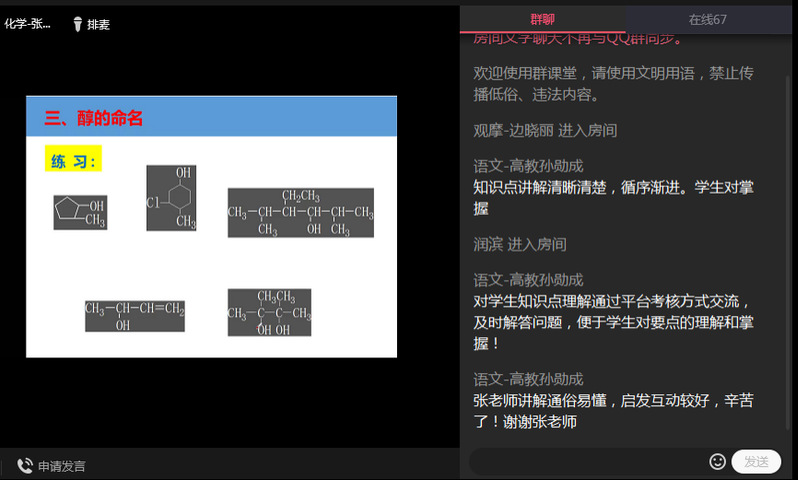This screenshot has height=480, width=798.
Task: Click the yellow 练习 label
Action: [x=74, y=161]
